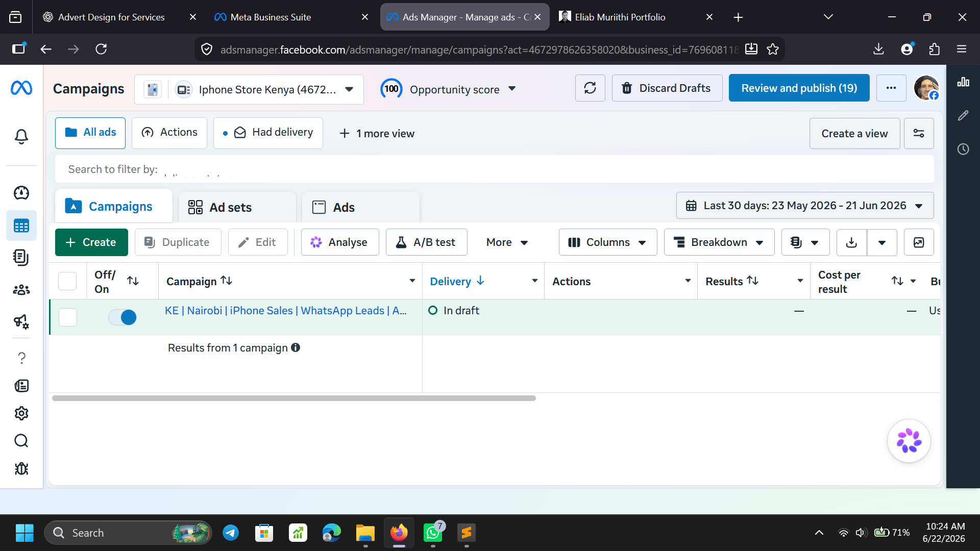Click Discard Drafts button
This screenshot has height=551, width=980.
[x=667, y=88]
